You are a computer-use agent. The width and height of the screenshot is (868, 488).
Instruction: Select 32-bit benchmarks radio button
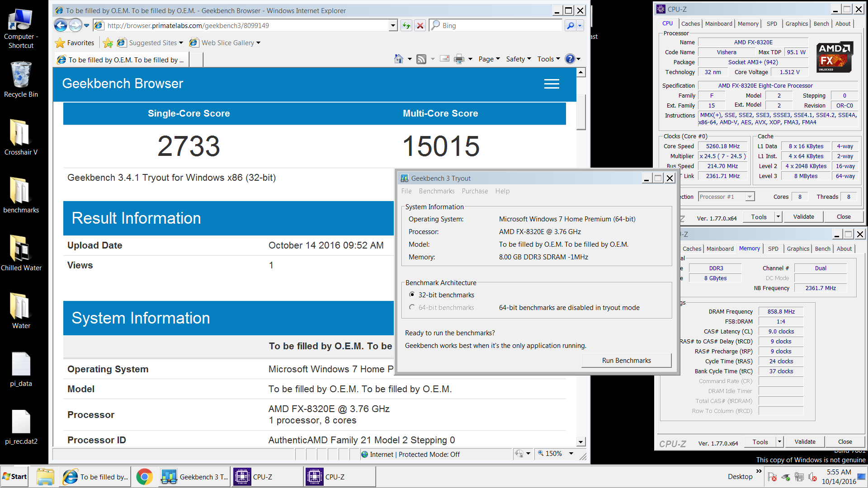(x=412, y=295)
